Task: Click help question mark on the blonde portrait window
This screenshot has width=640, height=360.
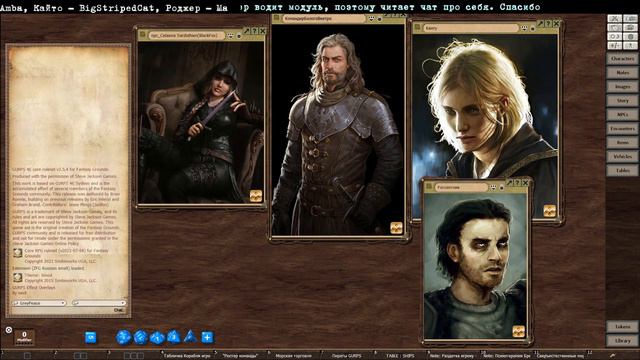Action: coord(548,24)
